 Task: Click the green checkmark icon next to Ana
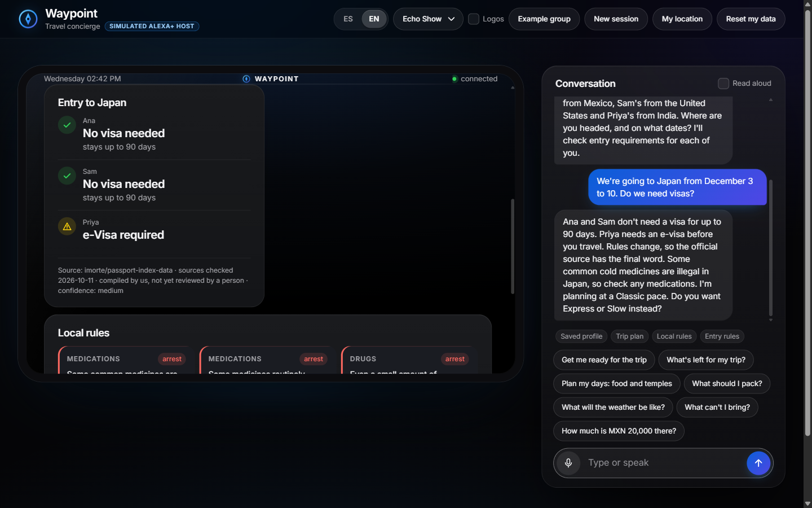click(x=67, y=125)
